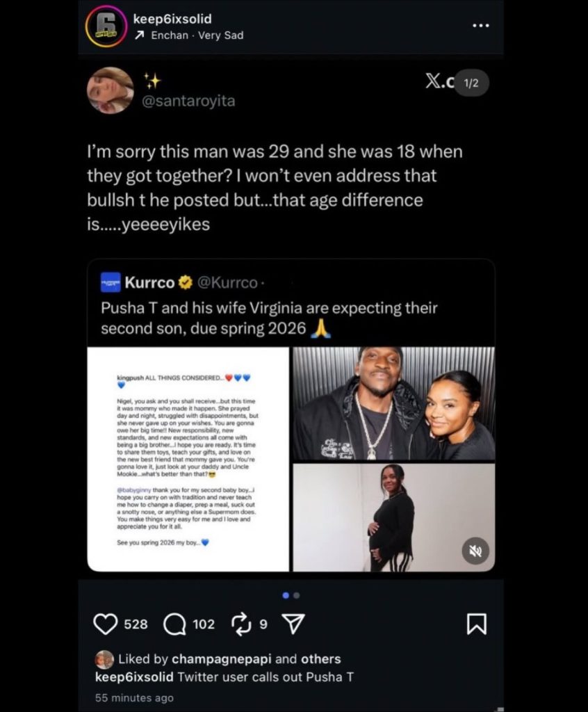
Task: Tap the 1/2 carousel counter badge
Action: click(471, 83)
